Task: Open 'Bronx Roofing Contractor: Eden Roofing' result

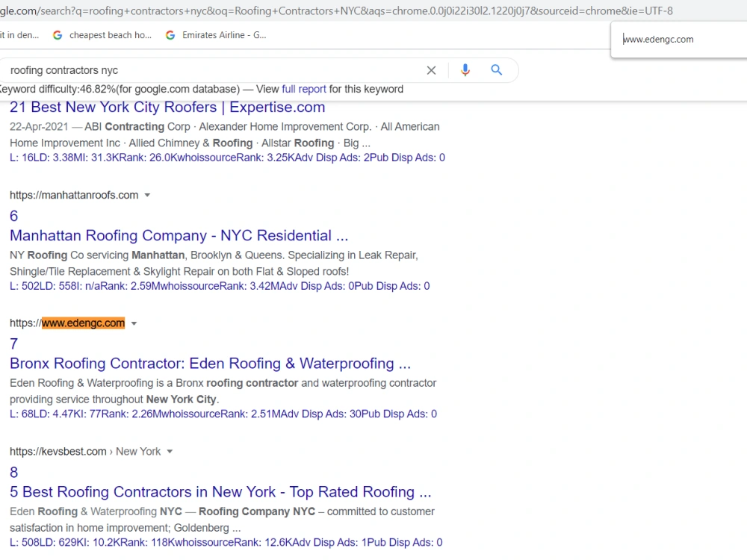Action: click(x=210, y=364)
